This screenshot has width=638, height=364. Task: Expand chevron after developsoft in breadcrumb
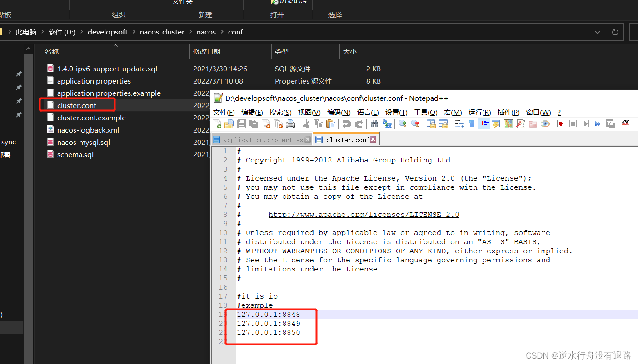[134, 32]
